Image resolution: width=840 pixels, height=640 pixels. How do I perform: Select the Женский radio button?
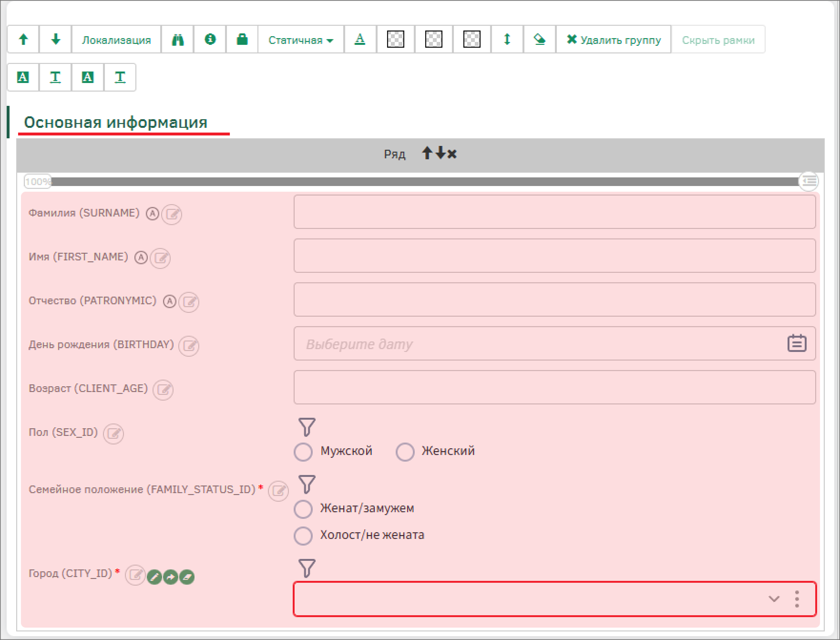click(x=405, y=452)
